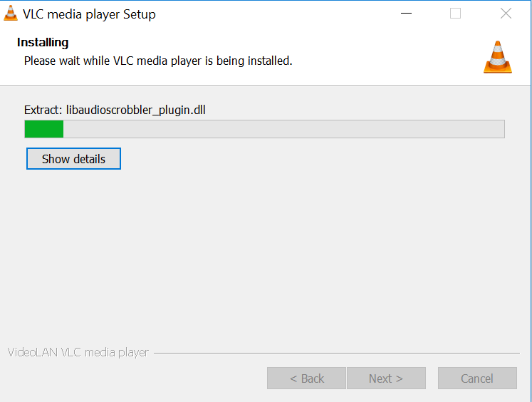Click the disabled Back button
This screenshot has height=402, width=532.
coord(306,378)
